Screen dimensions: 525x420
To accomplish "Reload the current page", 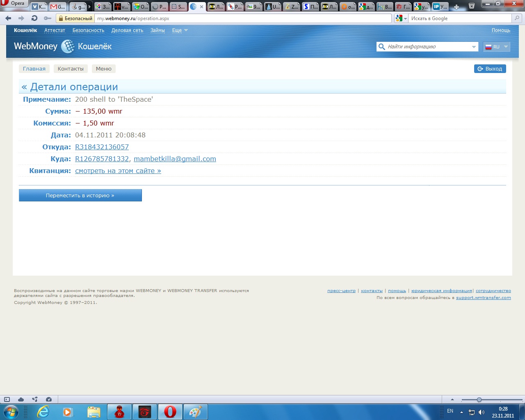I will 34,18.
